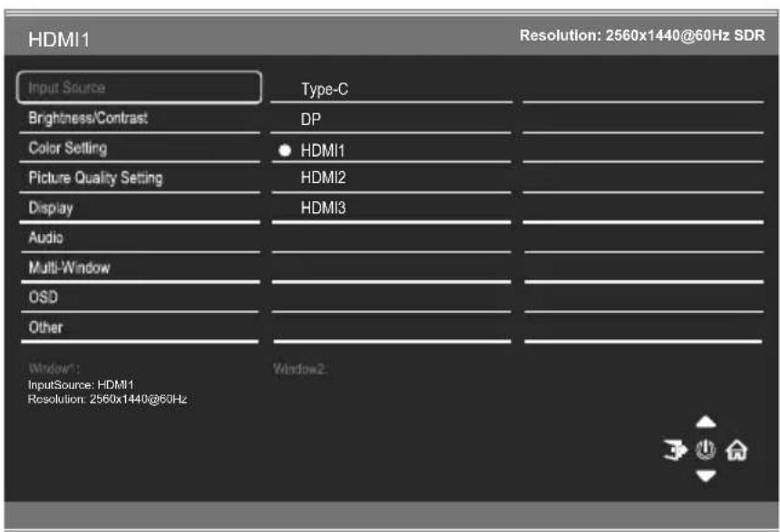Open the Multi-Window menu
Screen dimensions: 780x532
(140, 267)
